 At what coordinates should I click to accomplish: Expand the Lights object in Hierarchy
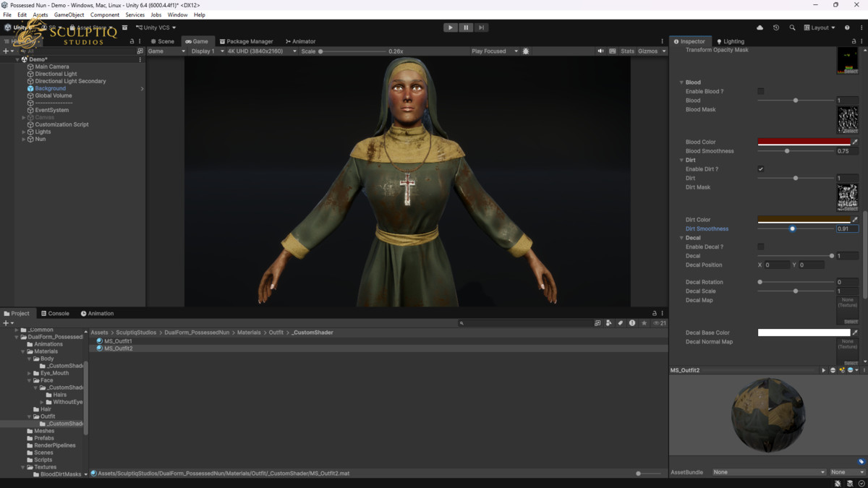tap(24, 132)
